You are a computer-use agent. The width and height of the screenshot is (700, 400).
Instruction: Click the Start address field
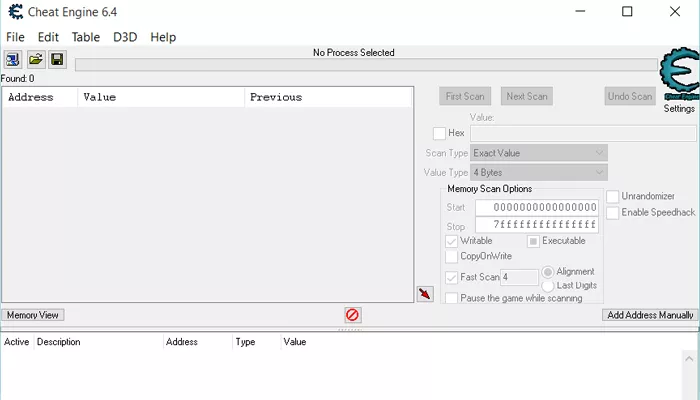[537, 208]
